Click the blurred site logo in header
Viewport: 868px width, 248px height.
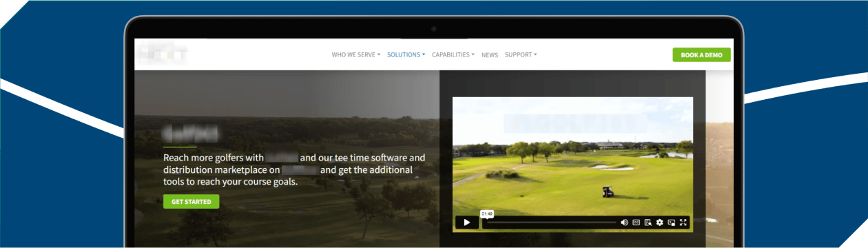(162, 54)
